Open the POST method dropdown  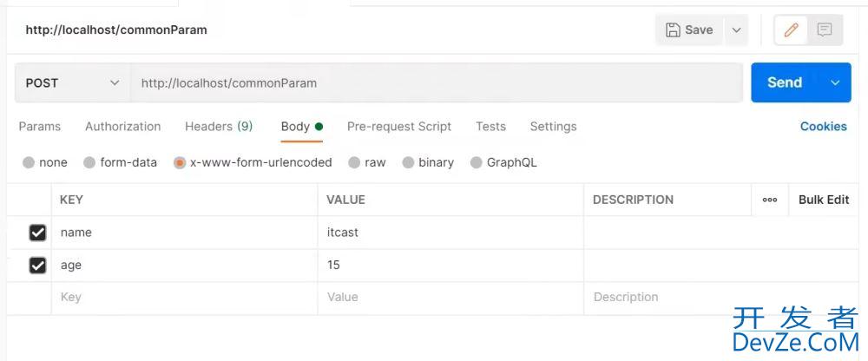[73, 83]
